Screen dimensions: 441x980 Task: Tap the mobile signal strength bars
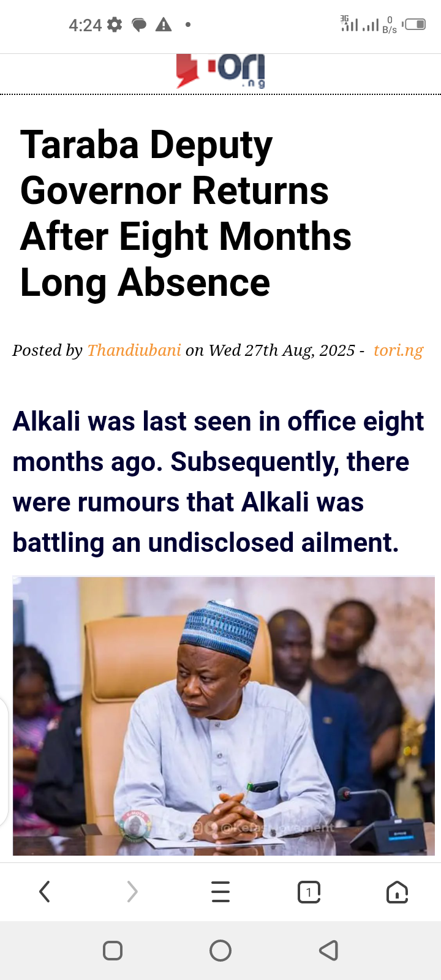[x=370, y=25]
